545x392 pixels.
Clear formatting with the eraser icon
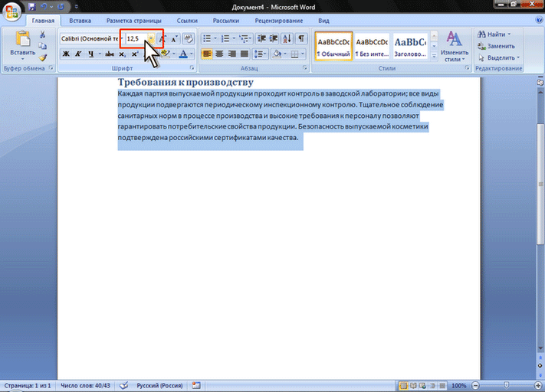click(x=189, y=38)
